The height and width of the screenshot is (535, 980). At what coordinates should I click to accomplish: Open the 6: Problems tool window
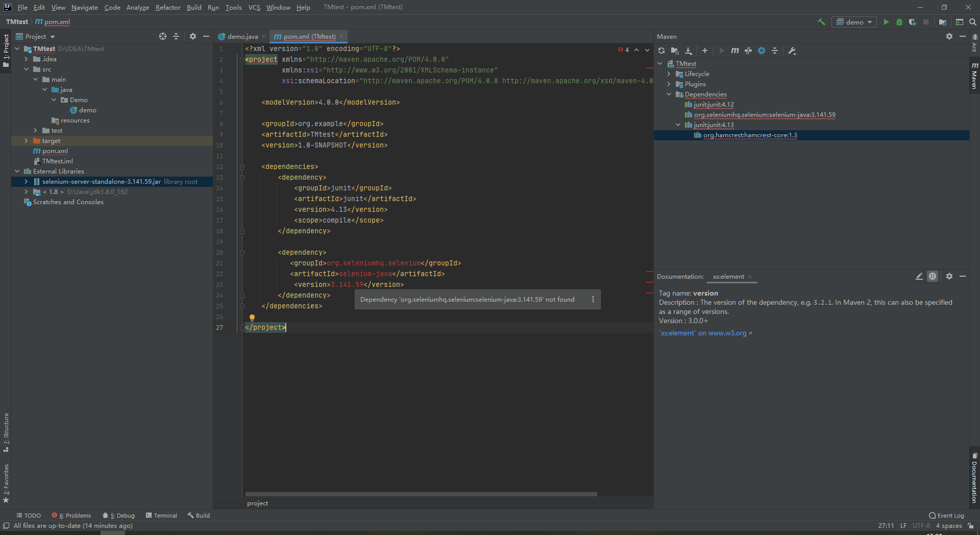pos(71,515)
